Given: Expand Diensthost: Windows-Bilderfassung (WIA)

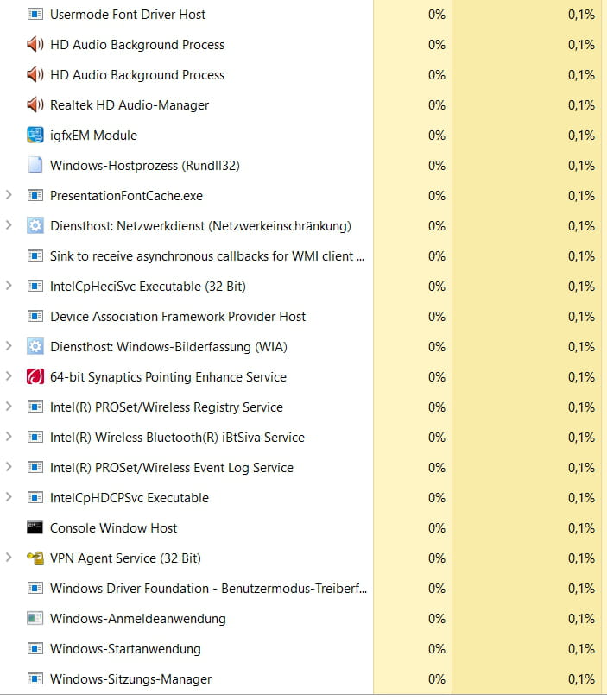Looking at the screenshot, I should pos(9,346).
